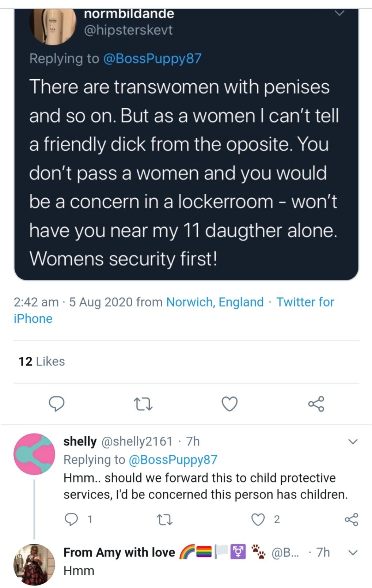The height and width of the screenshot is (588, 372).
Task: Open @BossPuppy87 mention in quoted tweet
Action: 152,58
